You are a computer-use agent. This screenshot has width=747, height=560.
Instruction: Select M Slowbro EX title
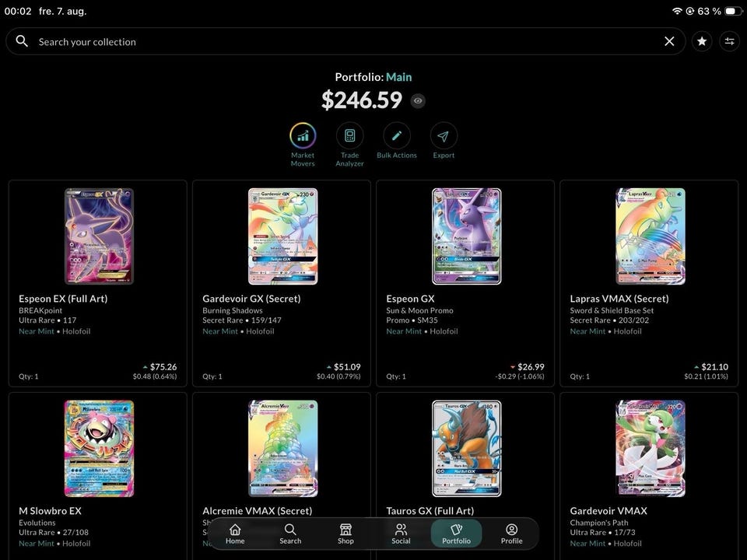pos(50,511)
